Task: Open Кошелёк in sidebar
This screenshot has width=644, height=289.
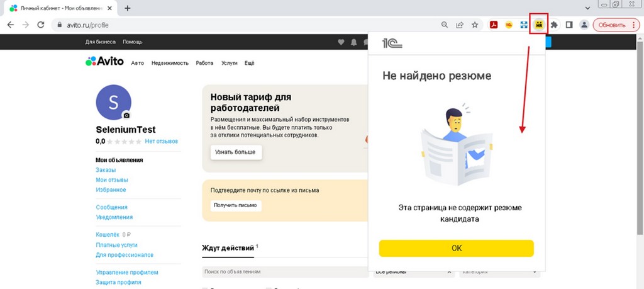Action: pyautogui.click(x=108, y=235)
